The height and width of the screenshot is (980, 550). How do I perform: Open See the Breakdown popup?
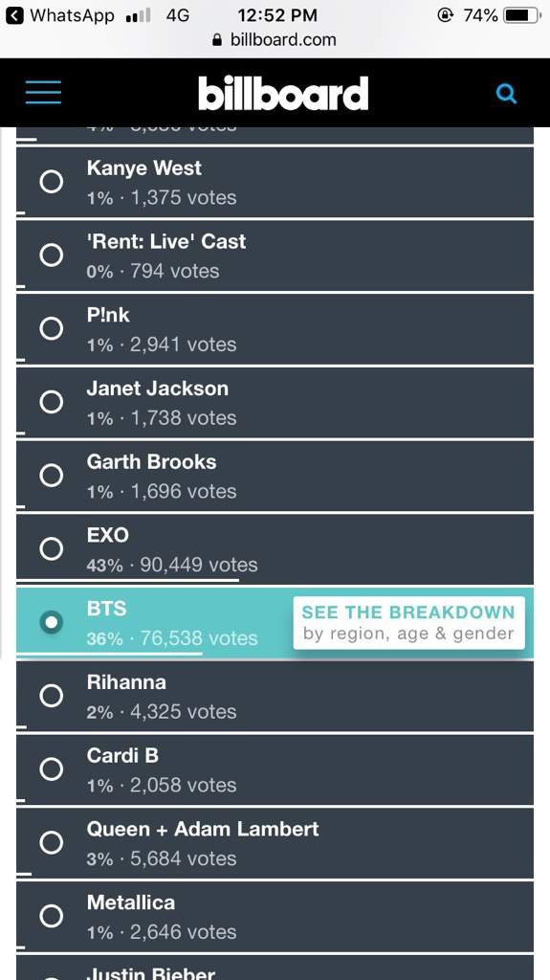click(x=408, y=622)
